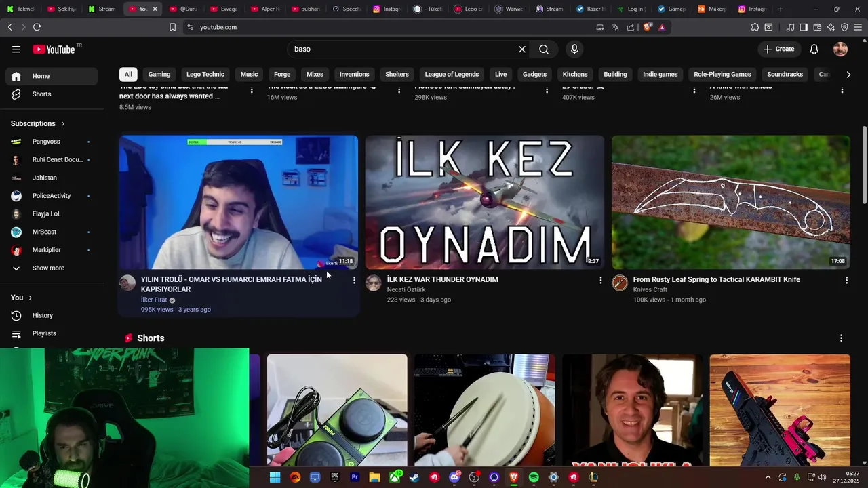Image resolution: width=868 pixels, height=488 pixels.
Task: Open the Windows Start menu
Action: pos(275,477)
